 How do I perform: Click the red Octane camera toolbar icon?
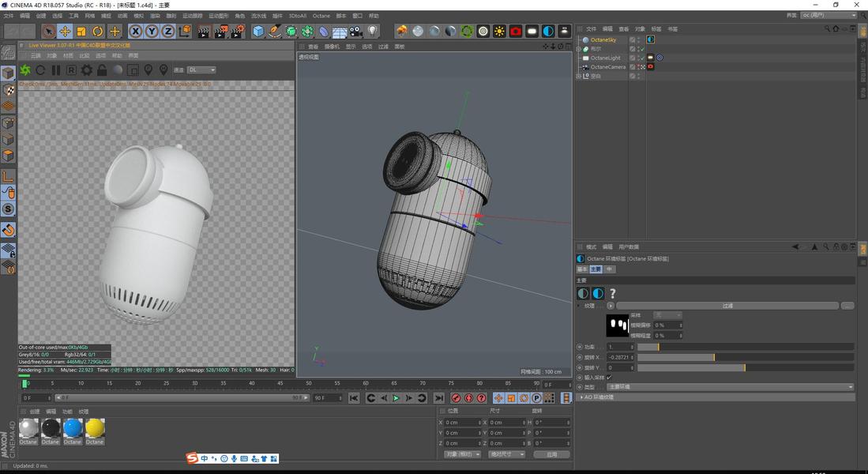pos(516,32)
